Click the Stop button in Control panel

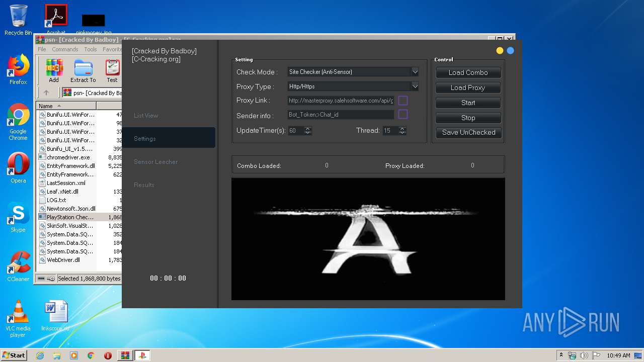tap(468, 118)
